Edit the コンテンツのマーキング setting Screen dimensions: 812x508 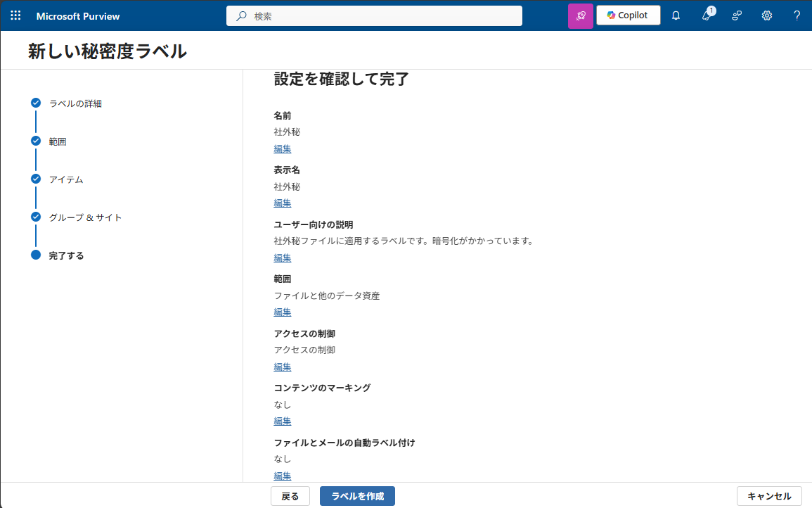tap(282, 421)
